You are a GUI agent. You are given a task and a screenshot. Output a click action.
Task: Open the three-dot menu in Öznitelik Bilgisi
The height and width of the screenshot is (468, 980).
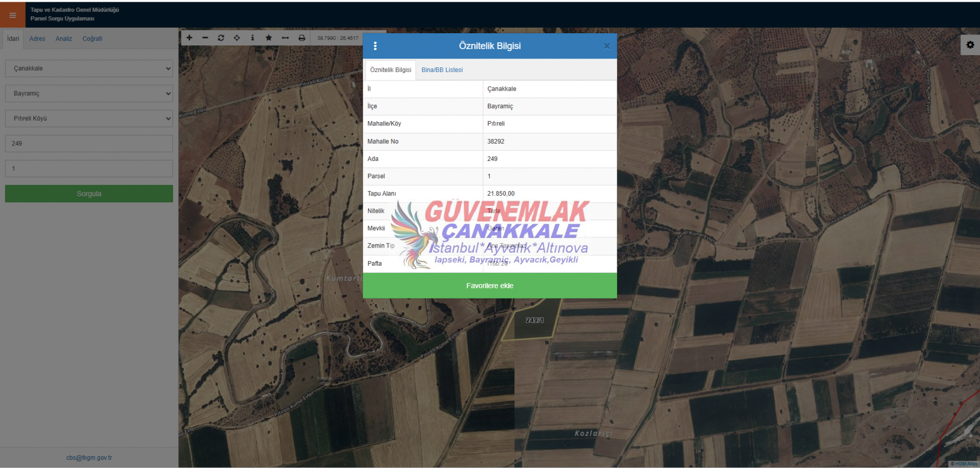pos(375,46)
